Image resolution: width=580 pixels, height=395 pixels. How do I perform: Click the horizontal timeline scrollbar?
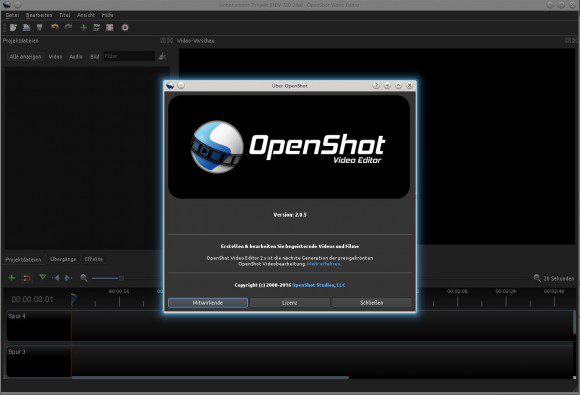click(x=210, y=378)
